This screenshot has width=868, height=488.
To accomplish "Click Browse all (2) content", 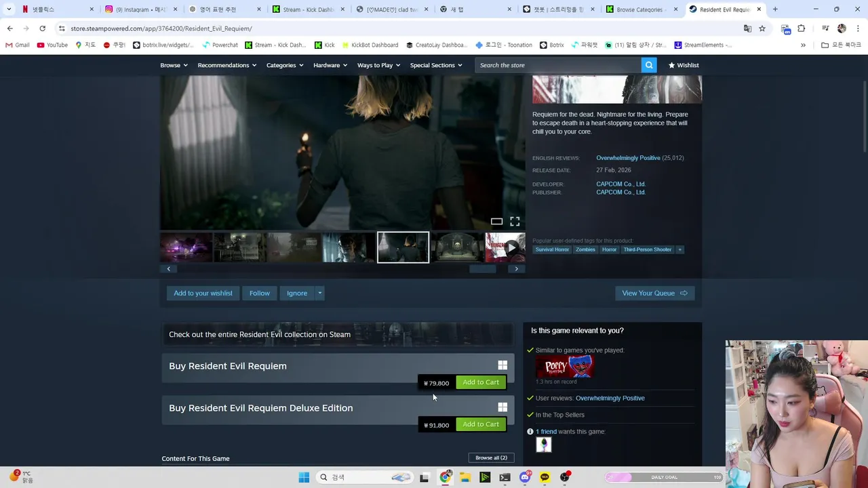I will coord(491,457).
